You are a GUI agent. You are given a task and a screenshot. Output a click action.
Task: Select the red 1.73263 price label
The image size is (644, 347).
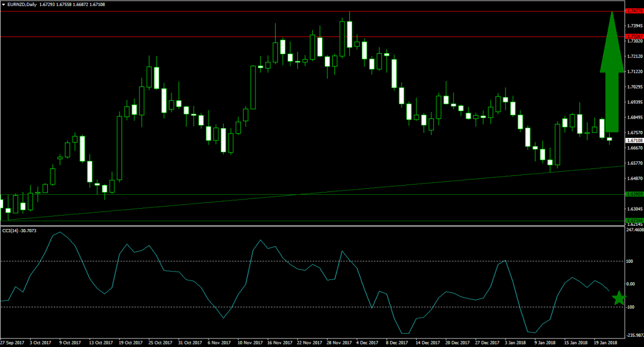634,36
